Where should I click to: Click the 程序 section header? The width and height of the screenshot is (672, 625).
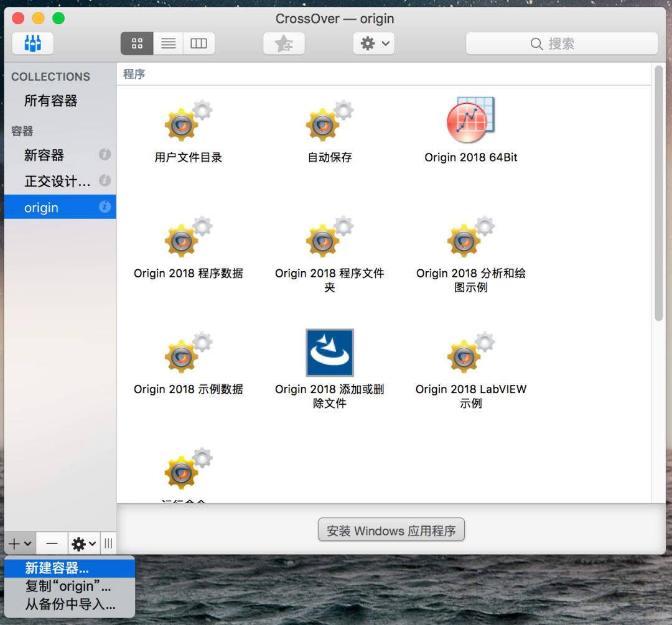point(134,74)
